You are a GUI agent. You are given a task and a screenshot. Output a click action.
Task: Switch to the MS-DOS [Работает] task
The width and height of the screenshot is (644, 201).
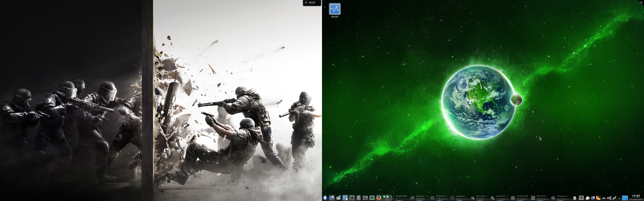[x=540, y=198]
